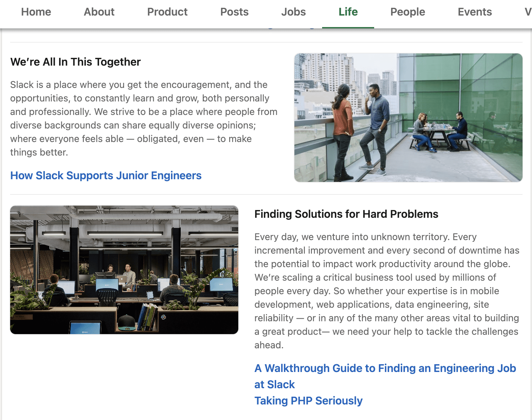Open How Slack Supports Junior Engineers link

[x=106, y=176]
